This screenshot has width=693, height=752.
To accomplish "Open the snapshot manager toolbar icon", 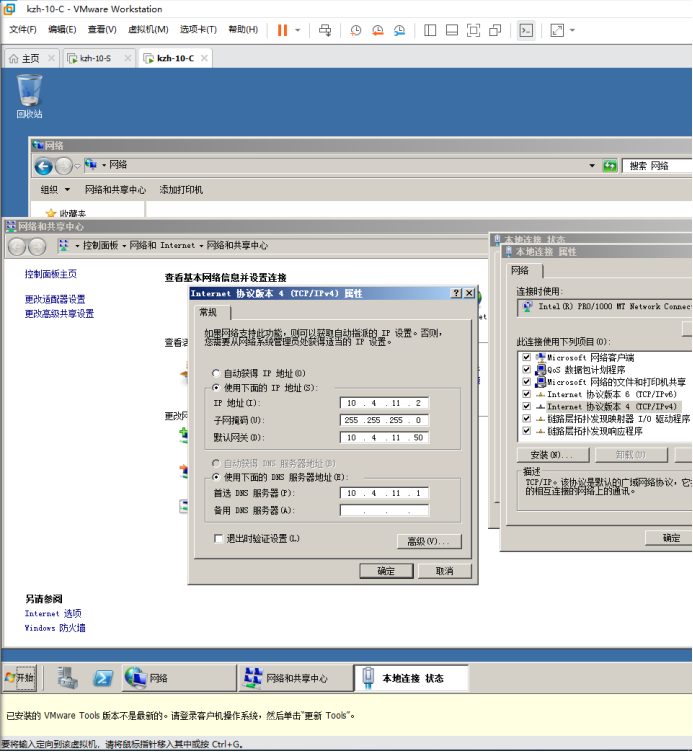I will click(399, 30).
